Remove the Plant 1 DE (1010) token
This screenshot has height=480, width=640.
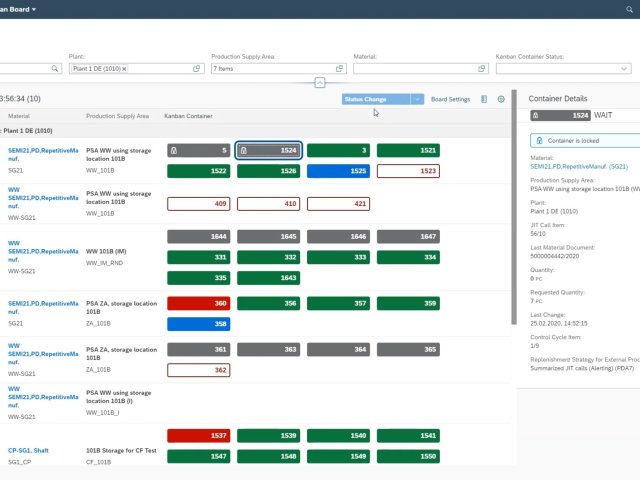[x=124, y=68]
